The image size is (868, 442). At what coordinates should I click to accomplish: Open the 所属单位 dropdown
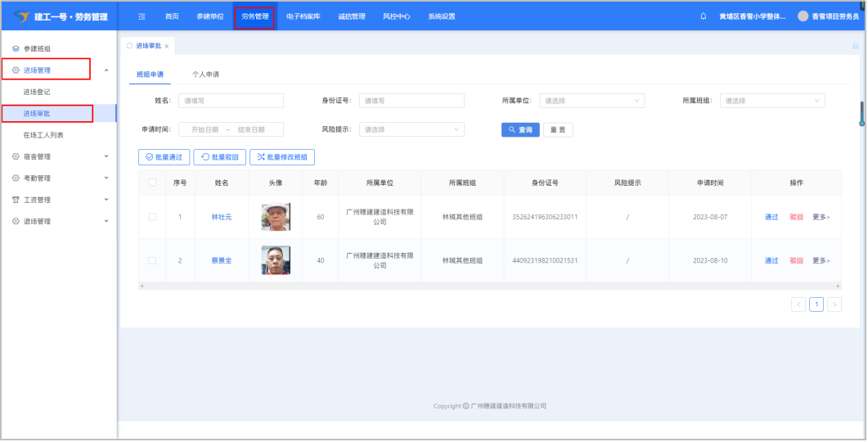click(x=591, y=101)
